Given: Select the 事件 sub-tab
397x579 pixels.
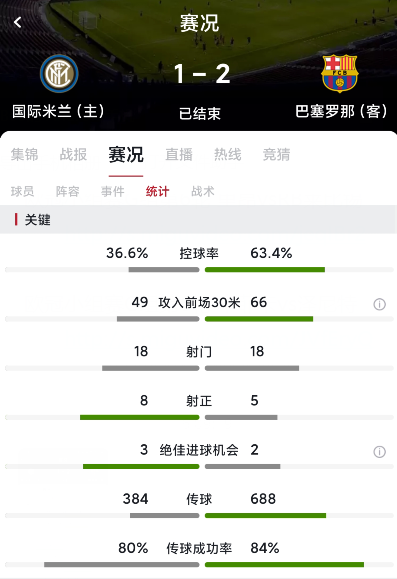Looking at the screenshot, I should [113, 191].
